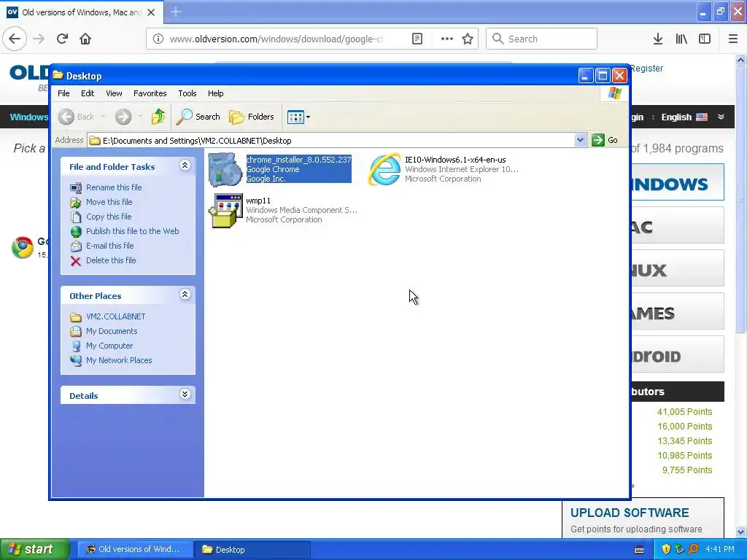Click the Explorer Back button
This screenshot has height=560, width=747.
pyautogui.click(x=77, y=117)
